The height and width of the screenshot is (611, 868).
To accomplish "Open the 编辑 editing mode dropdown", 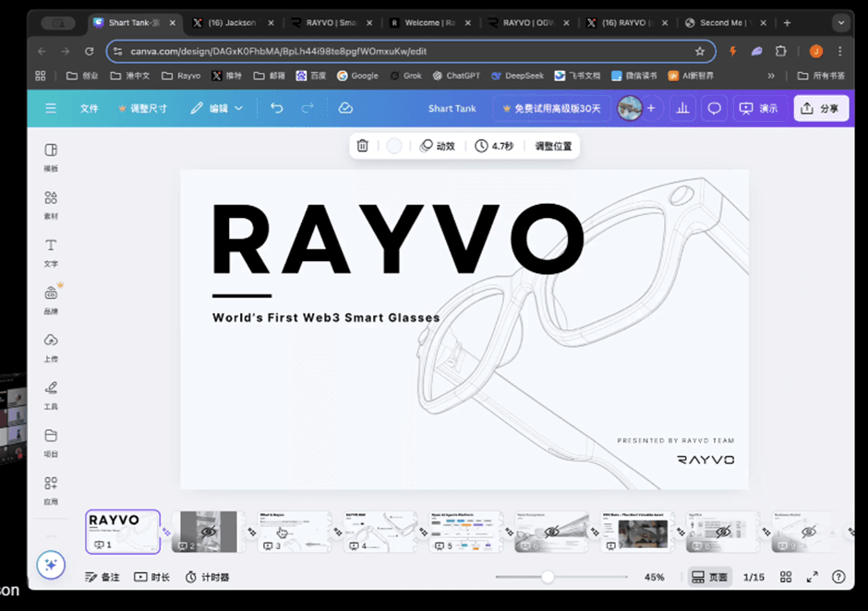I will (217, 109).
